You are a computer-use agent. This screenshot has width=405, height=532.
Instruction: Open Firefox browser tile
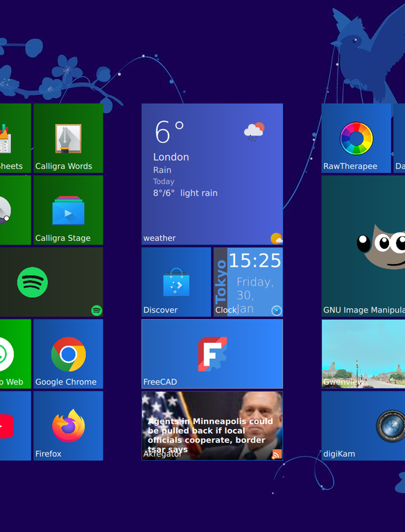point(68,426)
